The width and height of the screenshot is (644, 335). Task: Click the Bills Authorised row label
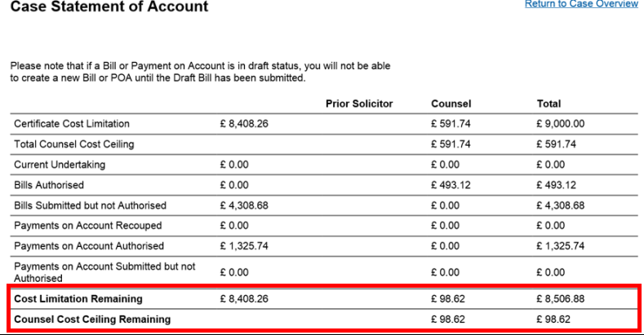(49, 185)
